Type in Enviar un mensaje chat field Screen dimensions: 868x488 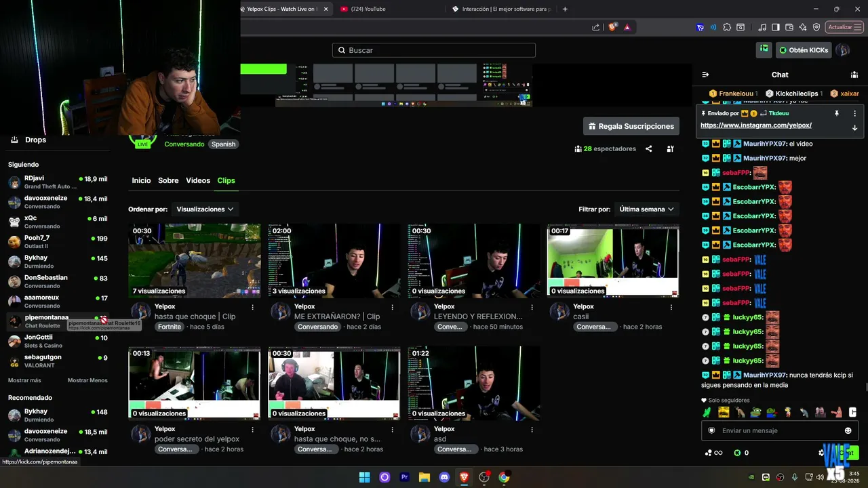[x=778, y=430]
